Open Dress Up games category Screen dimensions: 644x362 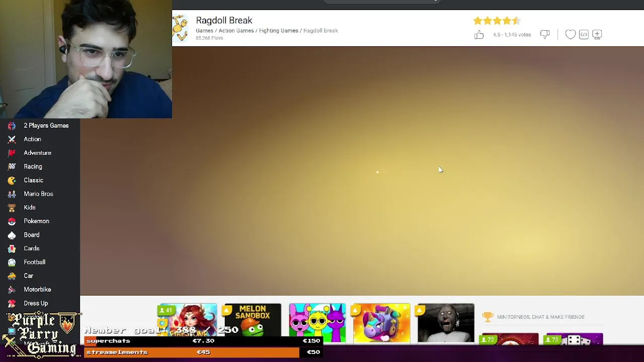pos(36,303)
